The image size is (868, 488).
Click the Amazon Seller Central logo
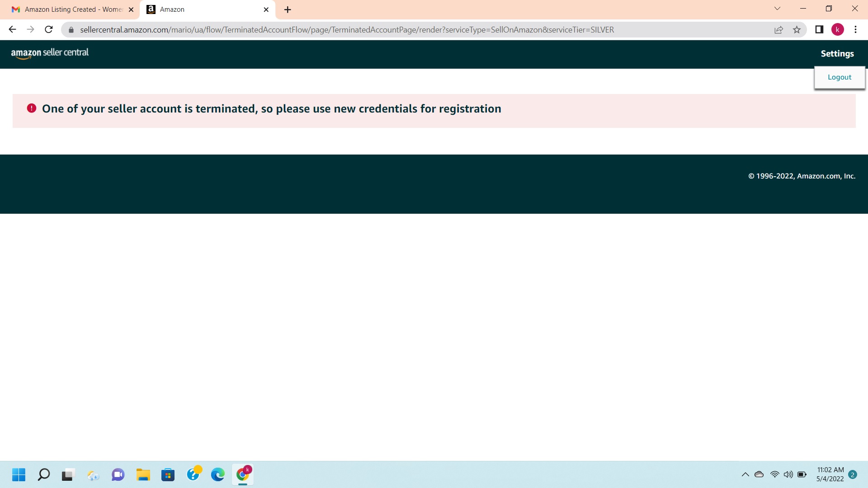(x=50, y=53)
